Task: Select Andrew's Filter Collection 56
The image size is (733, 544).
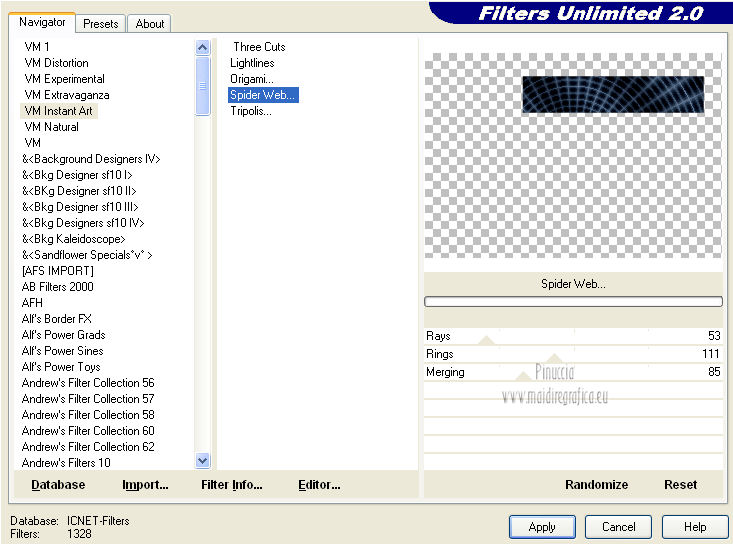Action: (88, 383)
